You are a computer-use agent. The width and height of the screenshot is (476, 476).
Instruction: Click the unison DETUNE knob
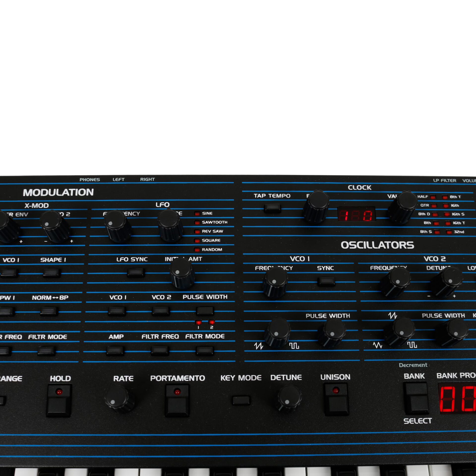point(289,398)
